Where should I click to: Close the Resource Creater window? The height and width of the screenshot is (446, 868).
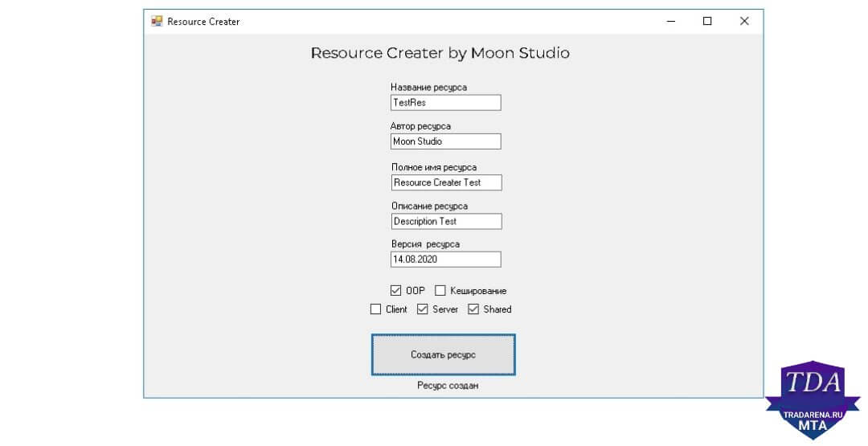click(744, 21)
